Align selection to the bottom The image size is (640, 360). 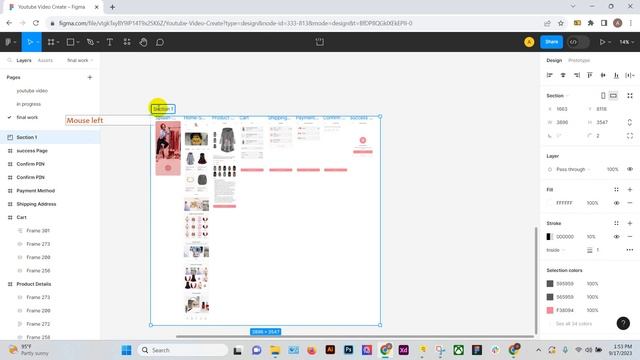[616, 75]
